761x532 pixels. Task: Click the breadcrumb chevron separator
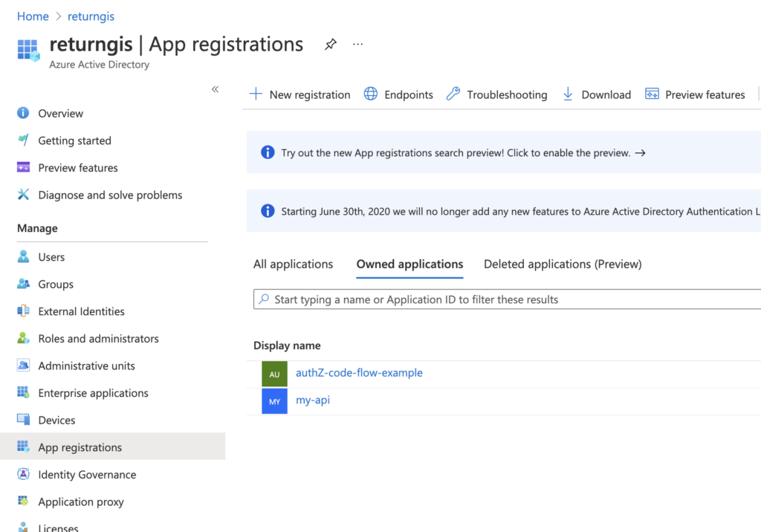pyautogui.click(x=58, y=16)
